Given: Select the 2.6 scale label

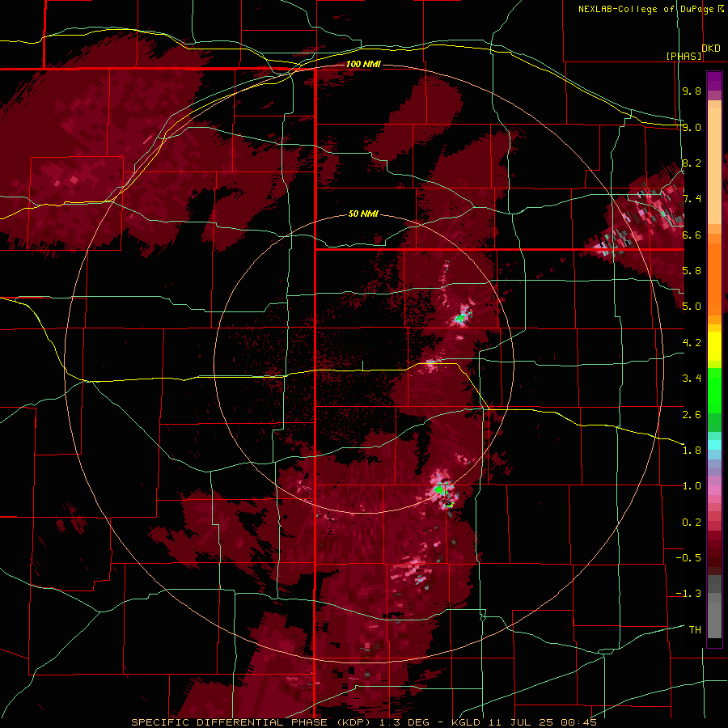Looking at the screenshot, I should pos(692,414).
